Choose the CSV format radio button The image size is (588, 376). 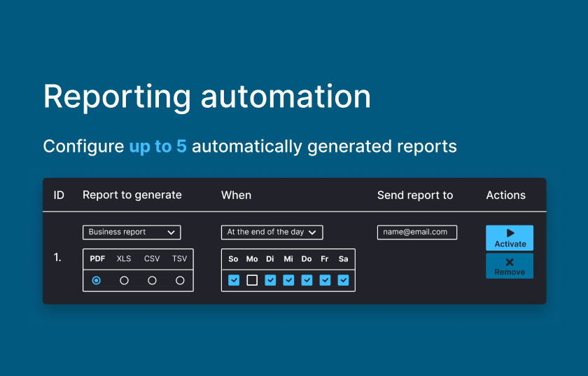coord(152,280)
